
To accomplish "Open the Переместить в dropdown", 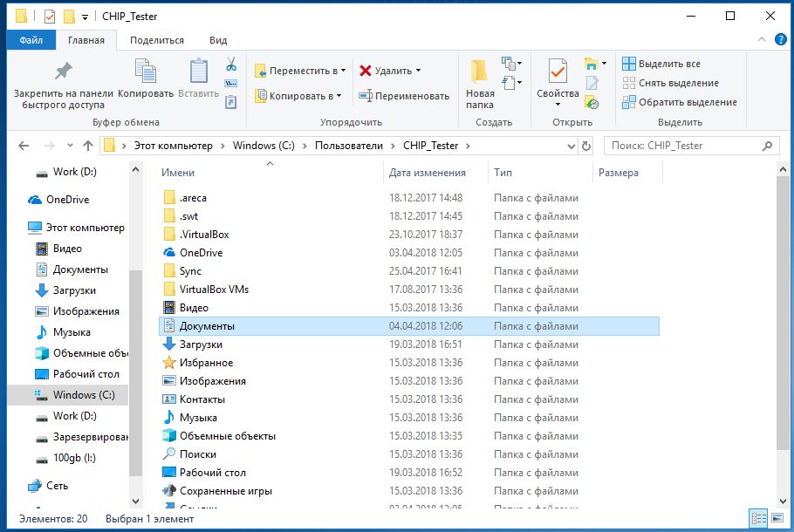I will click(343, 71).
